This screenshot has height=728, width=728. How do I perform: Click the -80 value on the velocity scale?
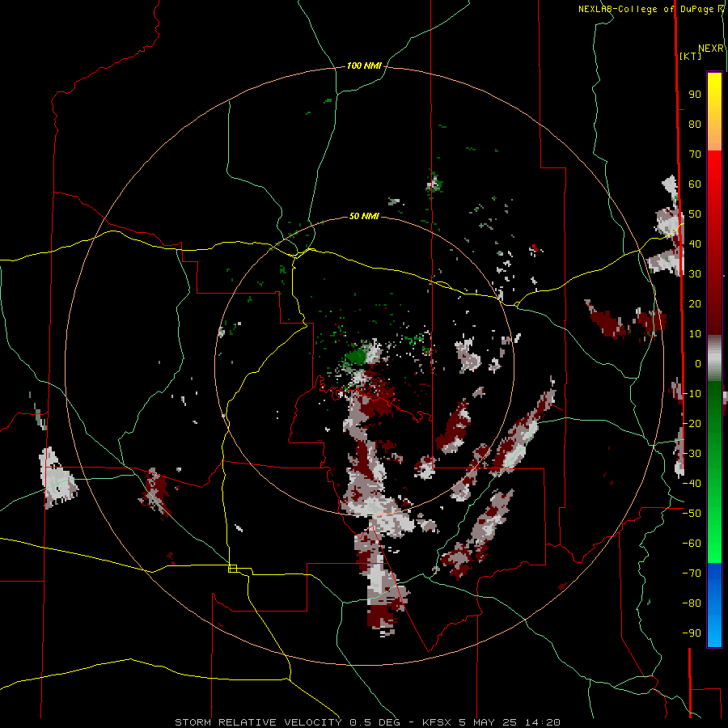tap(692, 603)
